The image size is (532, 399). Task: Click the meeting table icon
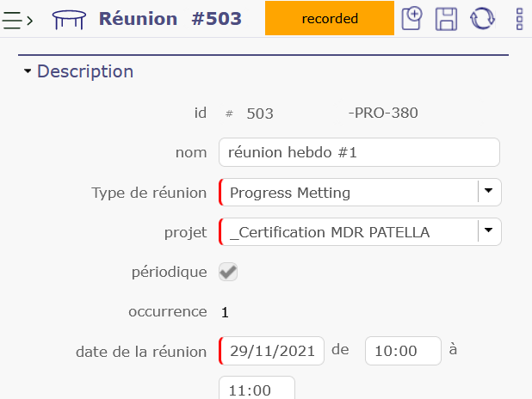(x=69, y=18)
